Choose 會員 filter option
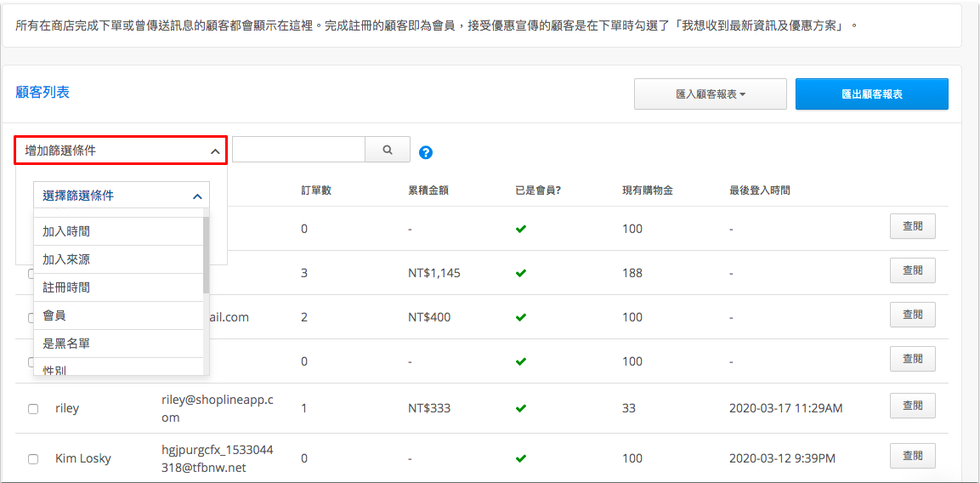980x483 pixels. pos(119,315)
